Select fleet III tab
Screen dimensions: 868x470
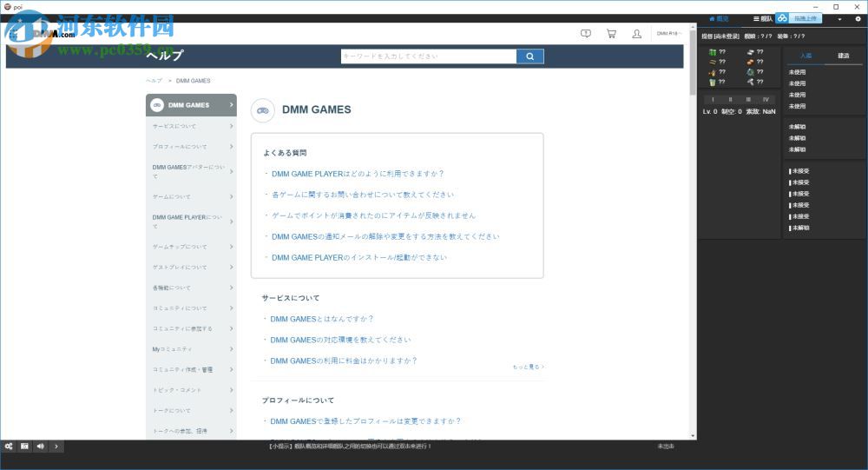point(748,100)
